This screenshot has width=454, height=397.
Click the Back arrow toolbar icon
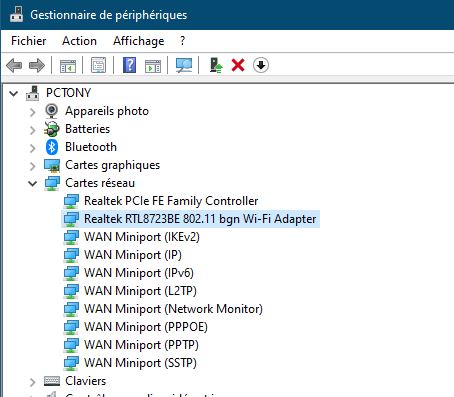(14, 65)
